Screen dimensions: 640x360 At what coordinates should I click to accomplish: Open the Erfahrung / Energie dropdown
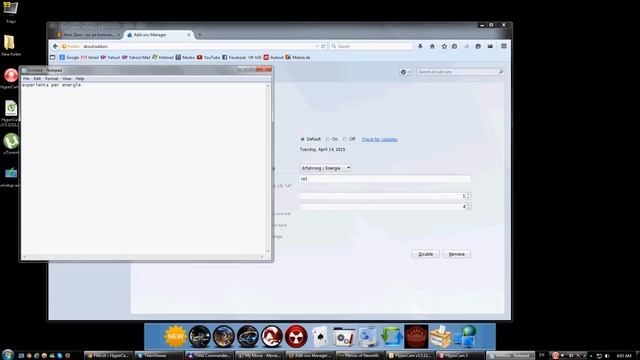pyautogui.click(x=325, y=168)
